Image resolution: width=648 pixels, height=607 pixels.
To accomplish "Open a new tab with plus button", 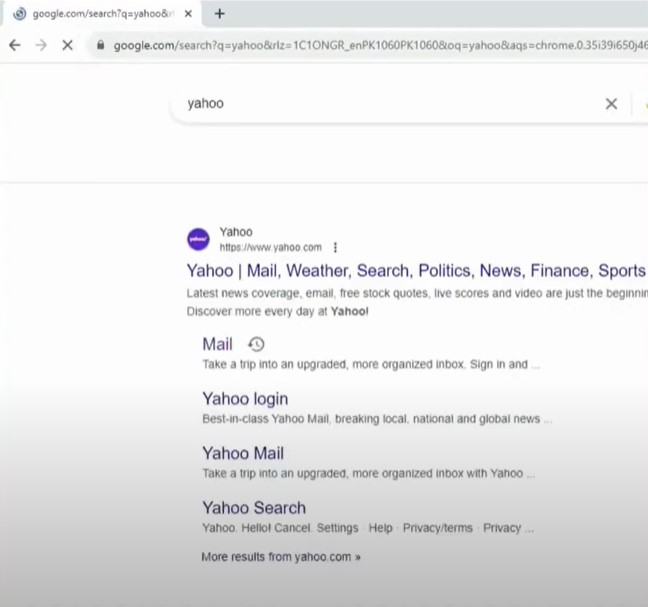I will (x=220, y=14).
